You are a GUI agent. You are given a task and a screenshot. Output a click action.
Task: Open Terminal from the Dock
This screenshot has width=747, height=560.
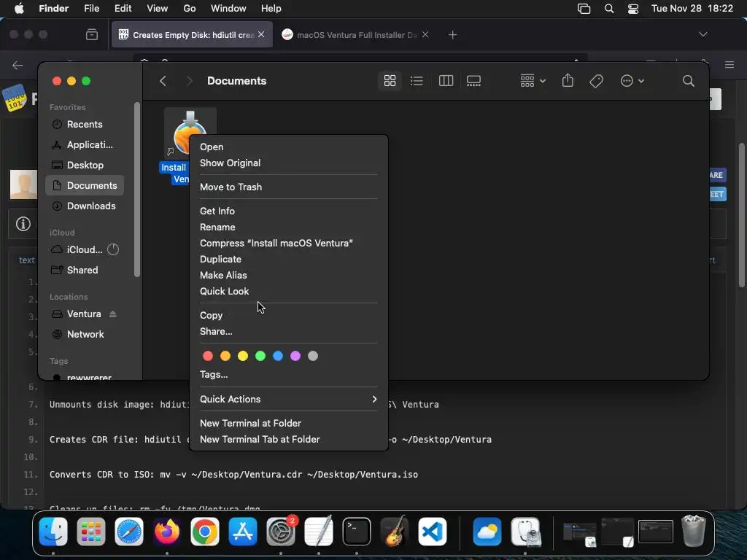356,532
